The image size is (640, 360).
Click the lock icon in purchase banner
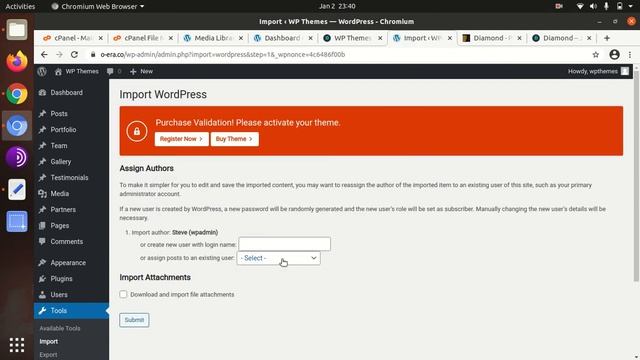[137, 131]
